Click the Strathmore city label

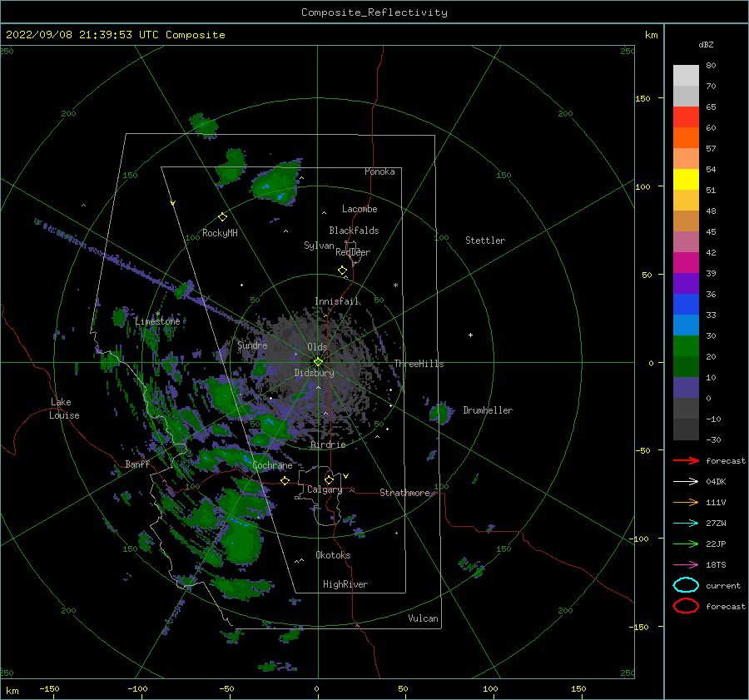tap(404, 493)
